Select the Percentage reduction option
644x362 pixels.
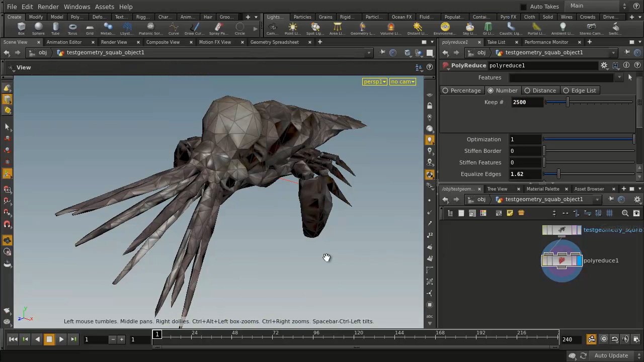pos(461,90)
